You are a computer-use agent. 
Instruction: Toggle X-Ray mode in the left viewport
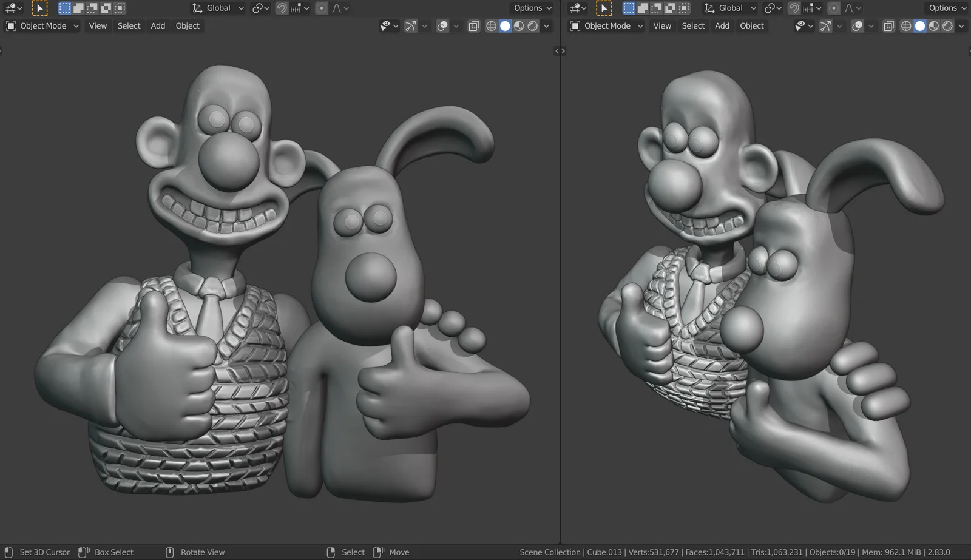click(473, 25)
